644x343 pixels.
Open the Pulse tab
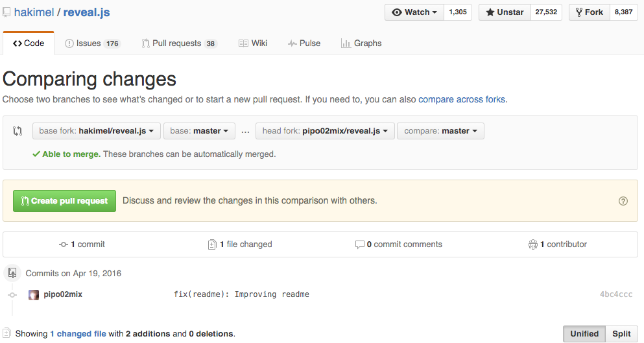pos(304,43)
